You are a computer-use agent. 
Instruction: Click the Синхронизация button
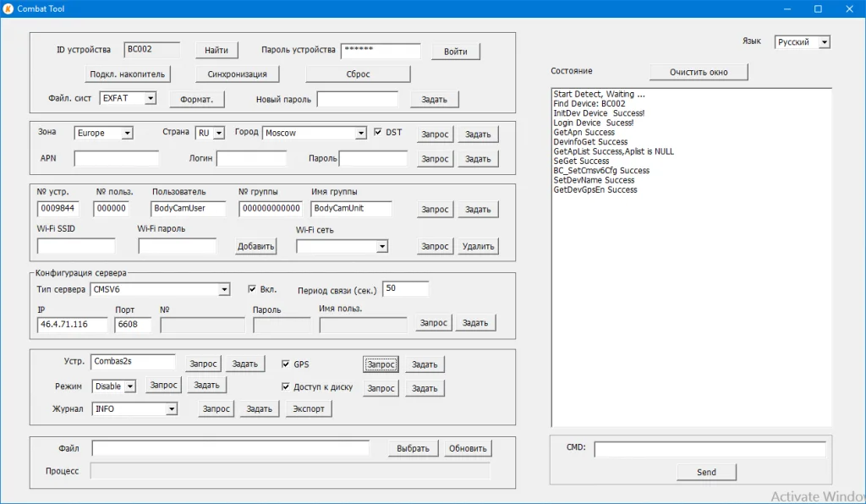click(237, 74)
